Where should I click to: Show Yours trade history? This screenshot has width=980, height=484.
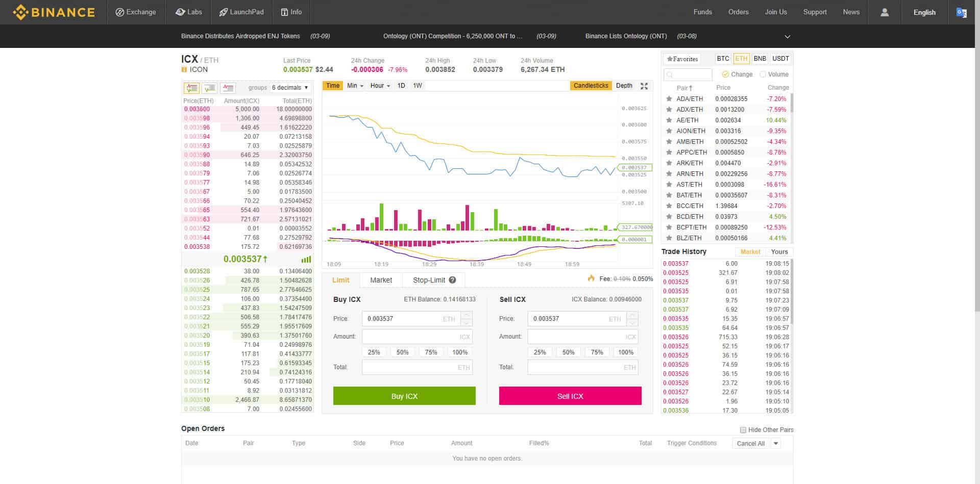coord(779,252)
